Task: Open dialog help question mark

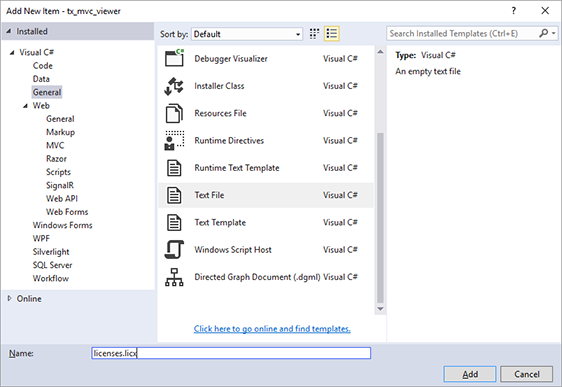Action: tap(514, 11)
